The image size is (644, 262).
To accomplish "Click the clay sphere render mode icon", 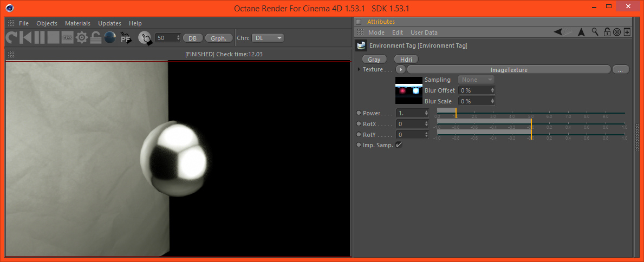I will [x=109, y=38].
